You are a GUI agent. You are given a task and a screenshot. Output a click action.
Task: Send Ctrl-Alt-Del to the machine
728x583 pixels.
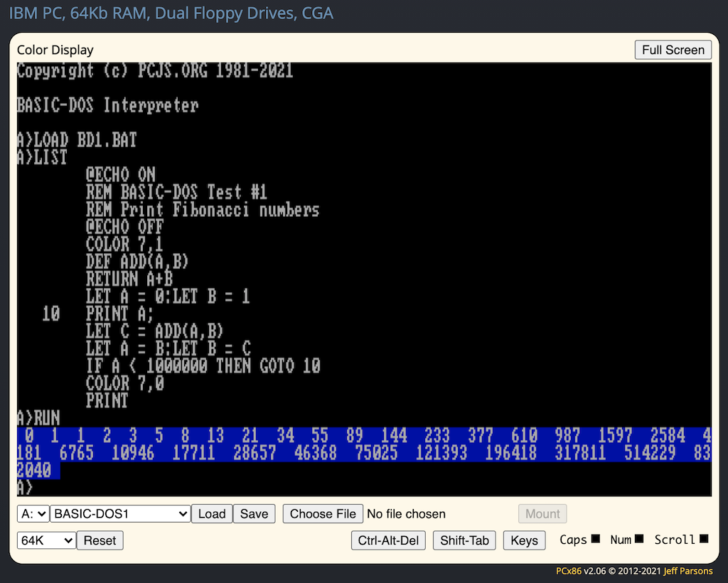click(388, 540)
